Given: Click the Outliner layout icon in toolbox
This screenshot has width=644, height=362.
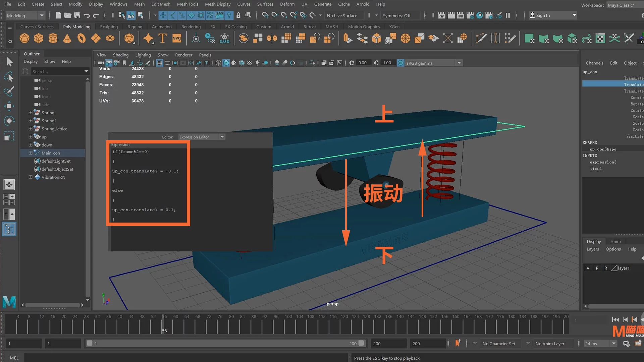Looking at the screenshot, I should point(9,230).
